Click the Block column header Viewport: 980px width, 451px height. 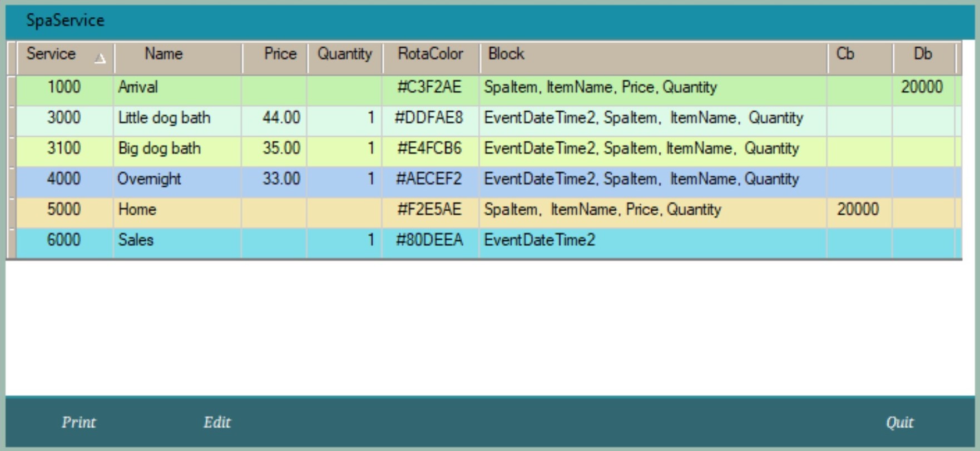point(506,54)
